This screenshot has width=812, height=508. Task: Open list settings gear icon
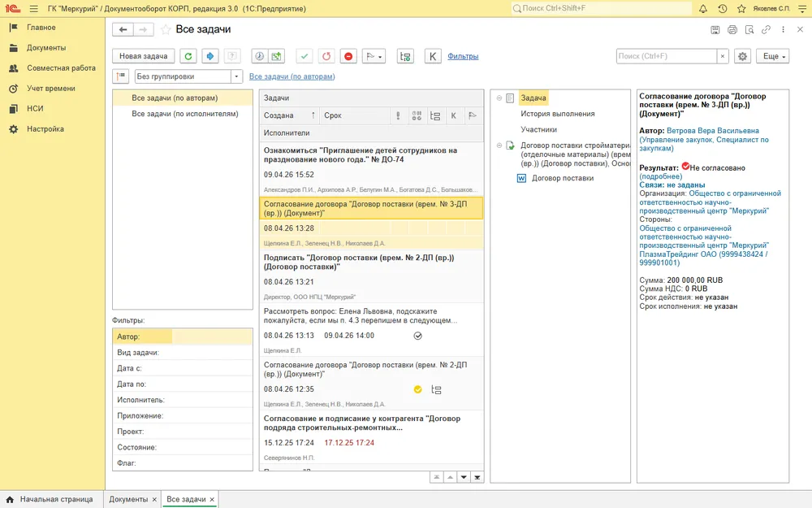click(x=743, y=56)
